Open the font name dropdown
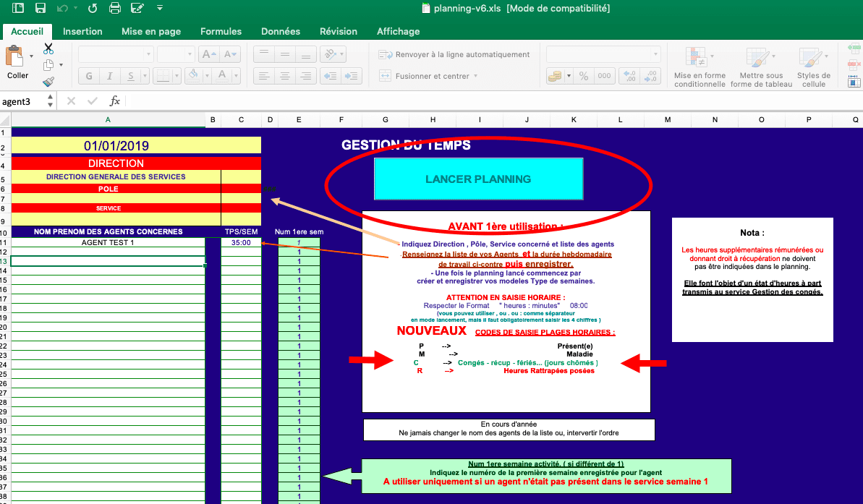This screenshot has width=863, height=504. pos(148,54)
